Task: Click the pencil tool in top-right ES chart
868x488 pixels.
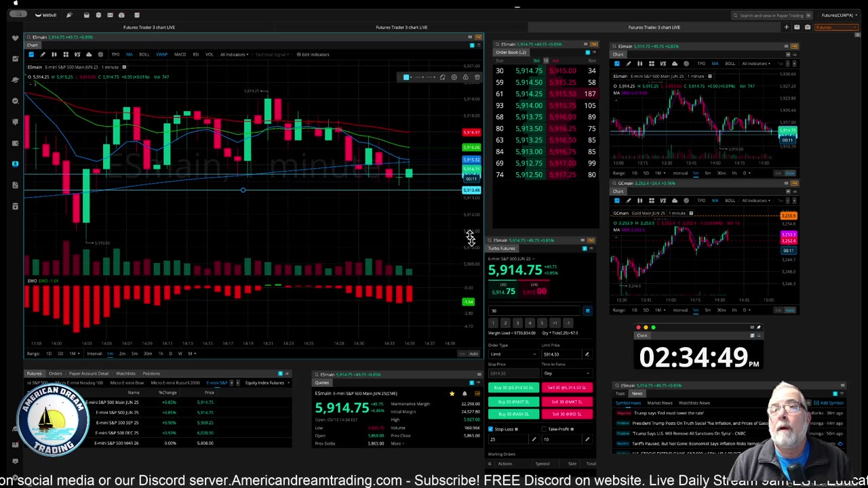Action: [x=628, y=64]
